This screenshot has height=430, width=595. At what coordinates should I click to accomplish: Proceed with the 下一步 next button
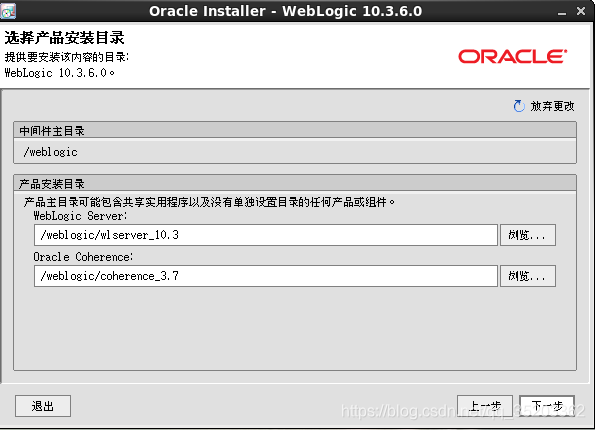[x=547, y=406]
